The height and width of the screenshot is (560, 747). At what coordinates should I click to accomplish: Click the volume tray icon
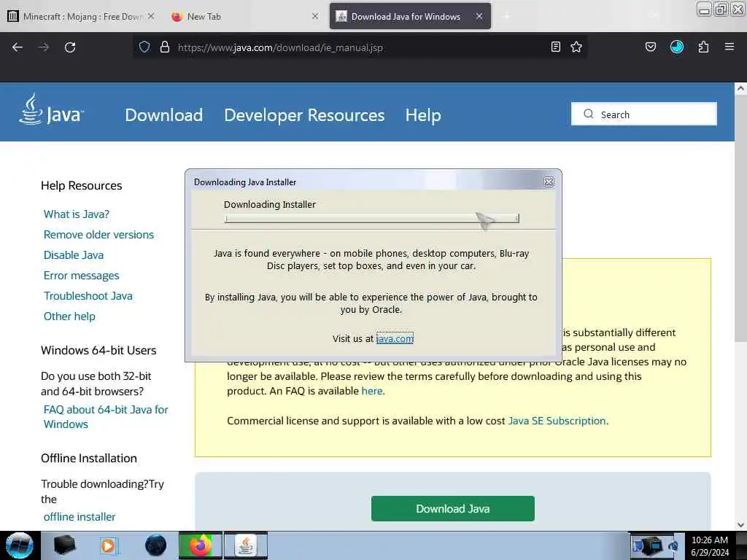[x=673, y=546]
